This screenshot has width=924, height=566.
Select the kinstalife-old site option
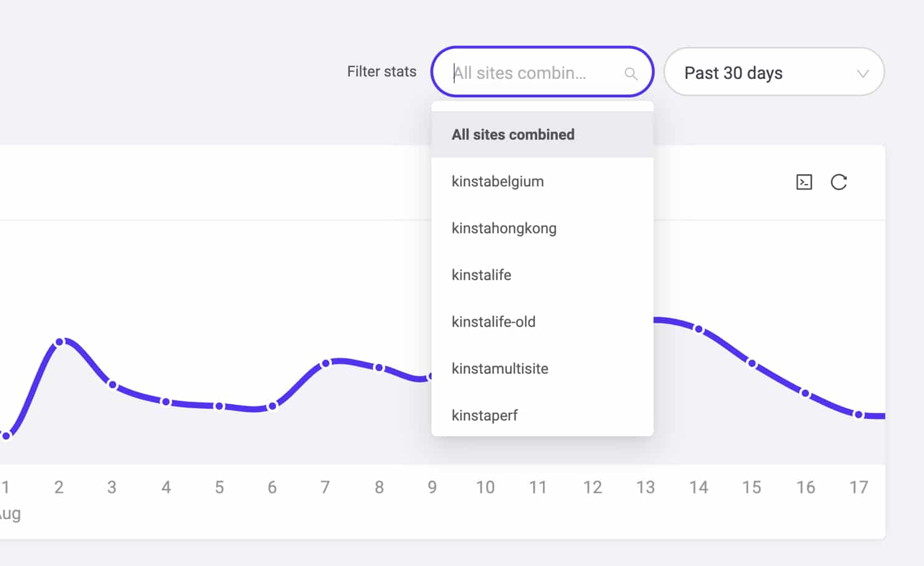pyautogui.click(x=542, y=321)
